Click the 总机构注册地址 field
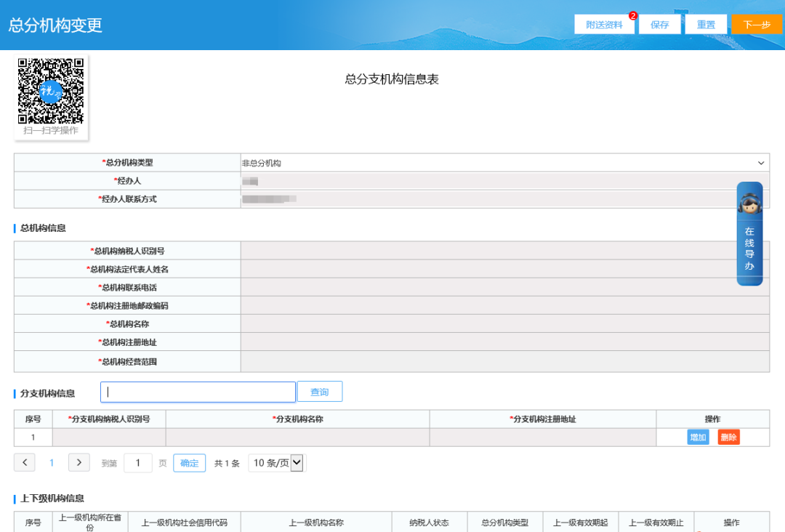Viewport: 785px width, 532px height. tap(504, 342)
